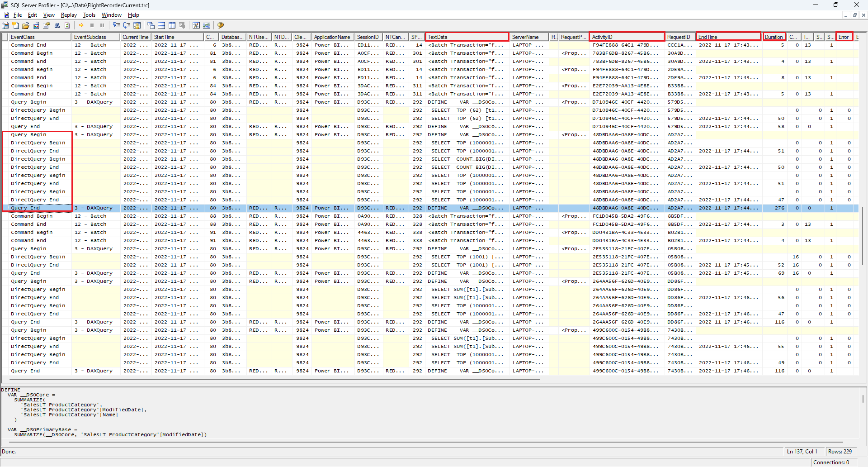Open the Tools menu
The image size is (868, 467).
pyautogui.click(x=89, y=15)
